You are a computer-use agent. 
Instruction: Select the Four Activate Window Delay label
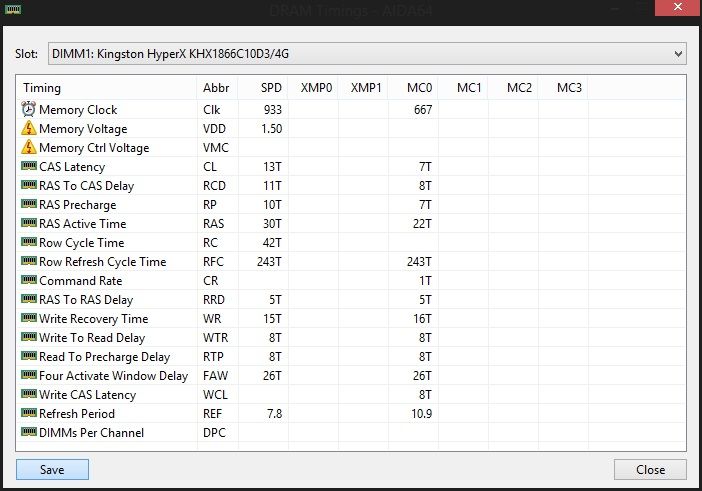(x=113, y=376)
